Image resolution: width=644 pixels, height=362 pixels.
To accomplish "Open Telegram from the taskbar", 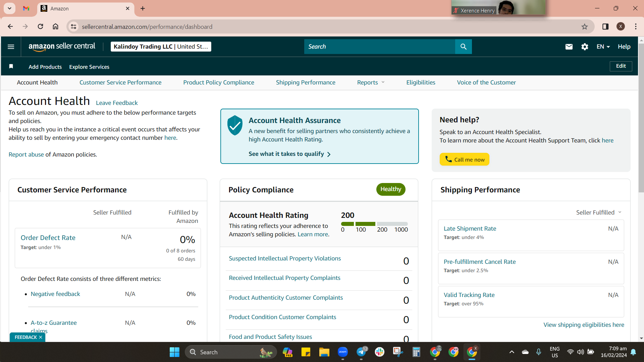I will (361, 352).
